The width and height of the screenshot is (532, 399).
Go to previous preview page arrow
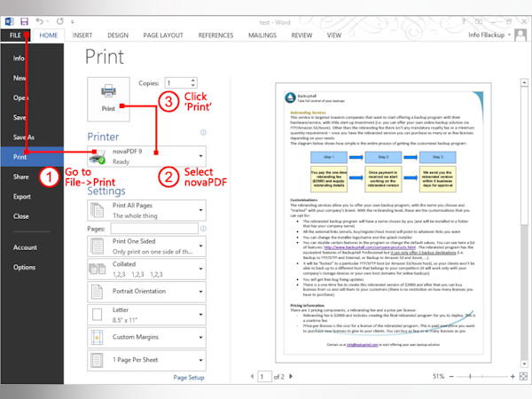click(252, 376)
